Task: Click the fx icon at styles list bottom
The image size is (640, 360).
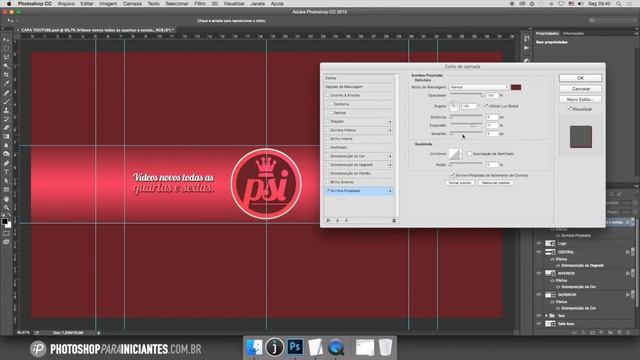Action: [328, 220]
